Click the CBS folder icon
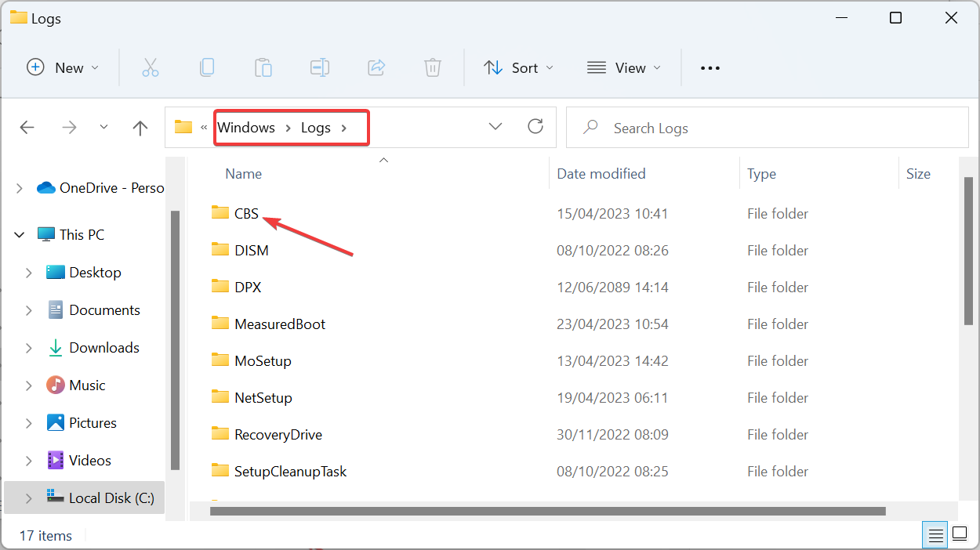Image resolution: width=980 pixels, height=550 pixels. pos(220,213)
